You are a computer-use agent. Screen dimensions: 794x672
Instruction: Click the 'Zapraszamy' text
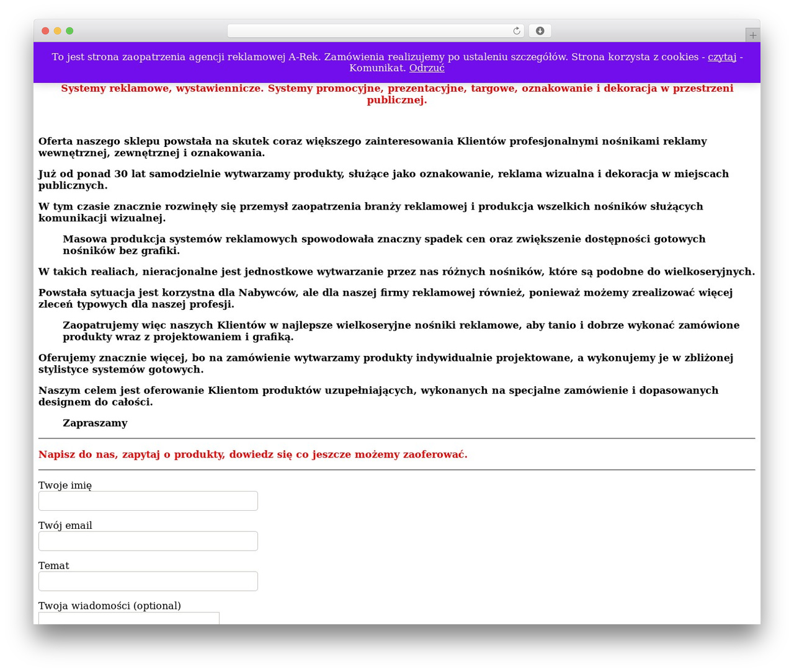point(95,423)
